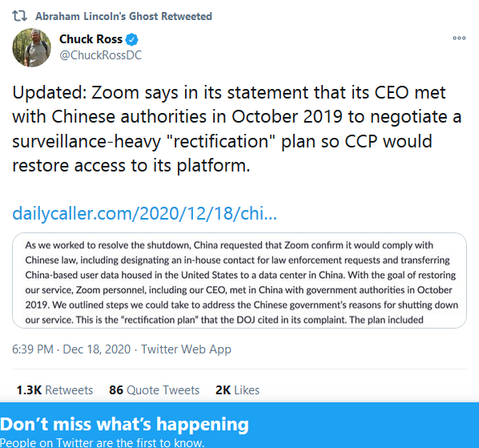Open the Zoom statement image attachment
The height and width of the screenshot is (448, 479).
pyautogui.click(x=239, y=281)
